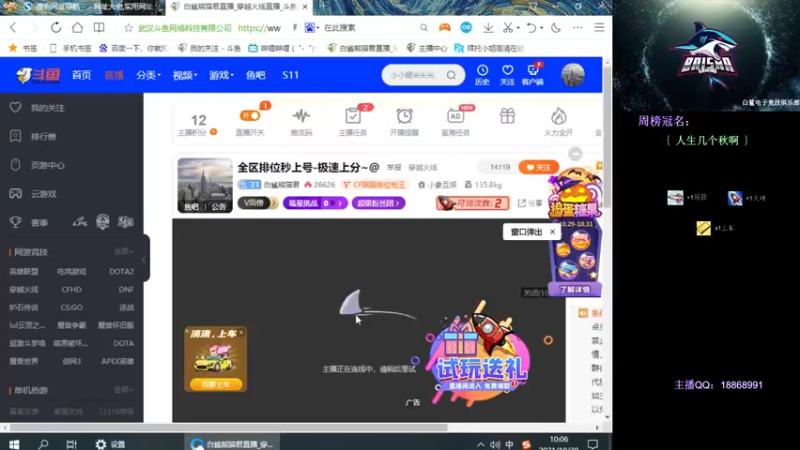The width and height of the screenshot is (800, 450).
Task: Click the scissors screenshot tool icon
Action: [x=507, y=28]
